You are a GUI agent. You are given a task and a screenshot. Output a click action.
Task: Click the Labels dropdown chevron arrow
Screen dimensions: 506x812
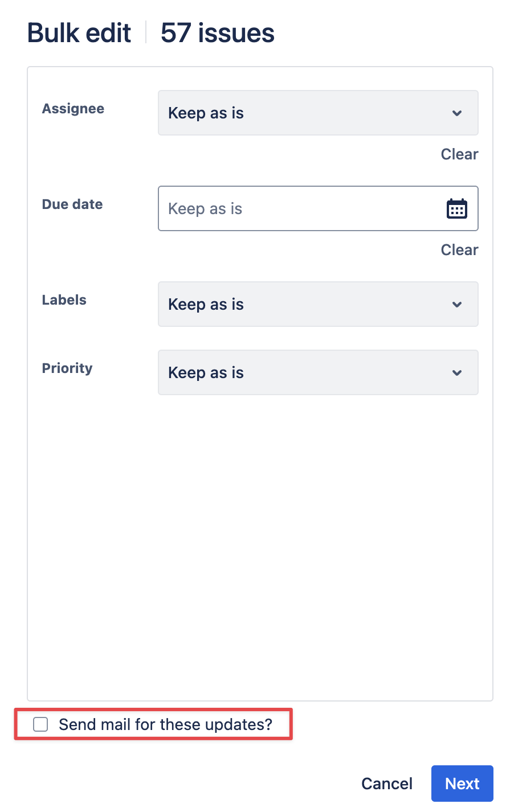click(x=456, y=305)
